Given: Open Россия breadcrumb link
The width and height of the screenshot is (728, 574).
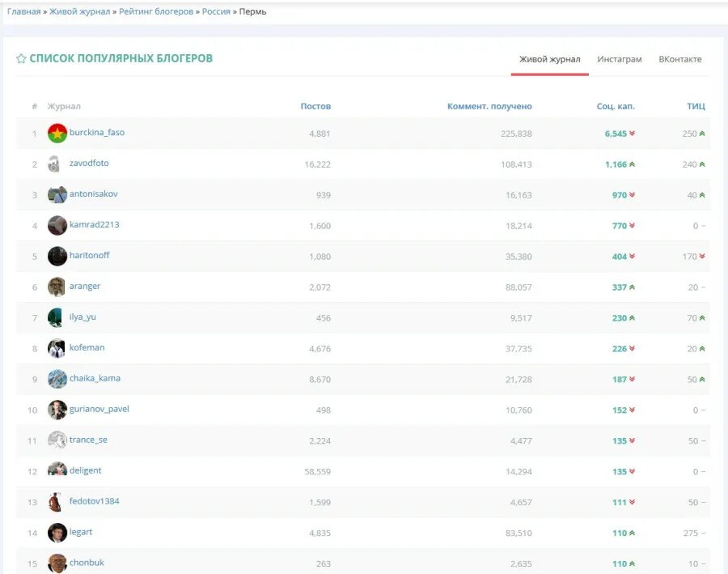Looking at the screenshot, I should (x=216, y=11).
